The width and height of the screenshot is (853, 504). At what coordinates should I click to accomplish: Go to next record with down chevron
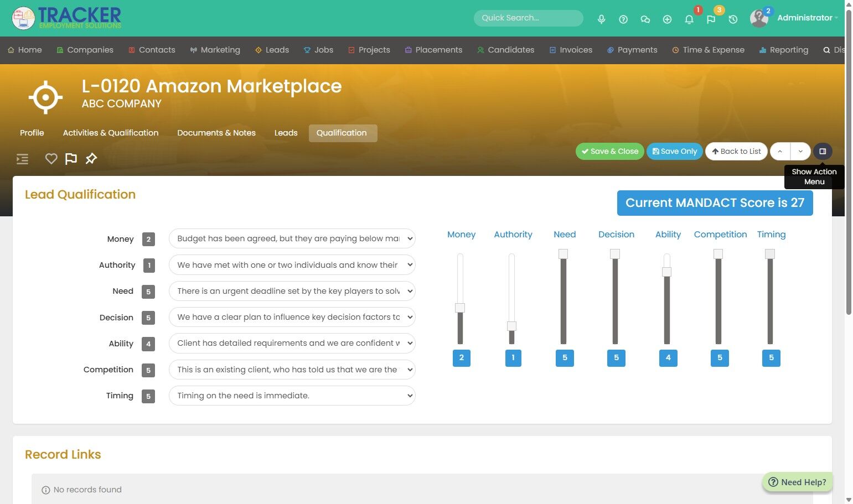click(x=800, y=151)
